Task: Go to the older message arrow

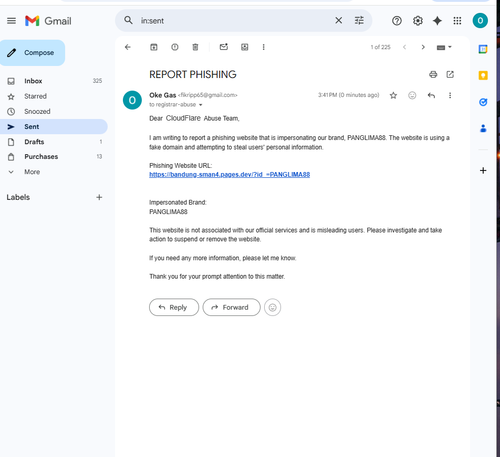Action: pos(423,47)
